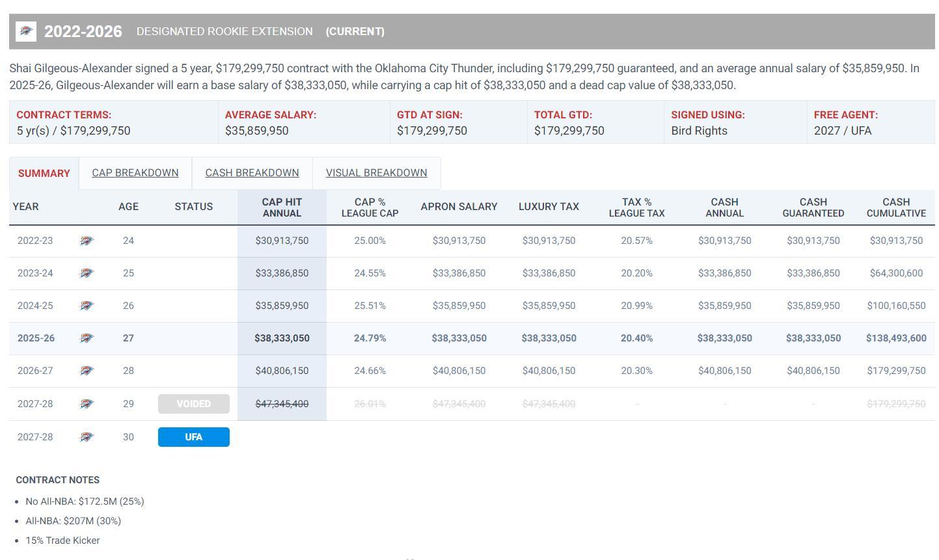Click the Cash Cumulative column header

[895, 207]
